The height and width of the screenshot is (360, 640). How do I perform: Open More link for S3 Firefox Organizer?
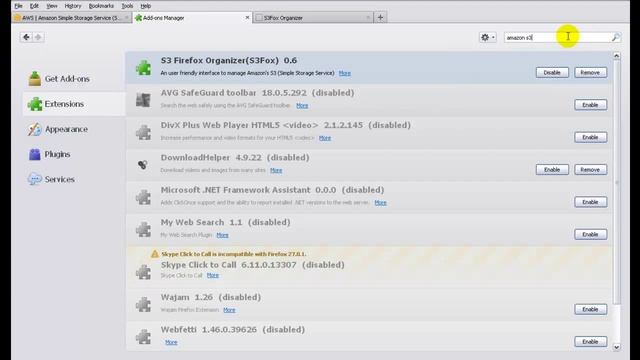click(x=344, y=73)
